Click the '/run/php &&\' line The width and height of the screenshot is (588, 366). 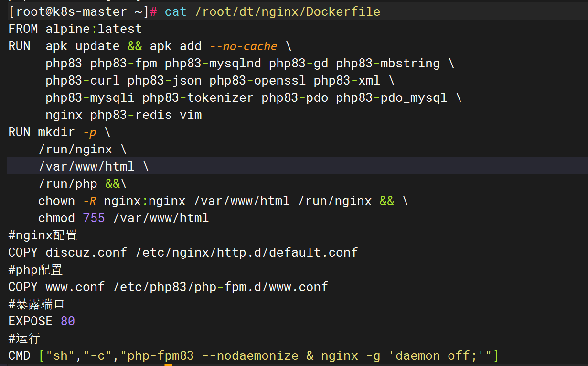tap(83, 183)
